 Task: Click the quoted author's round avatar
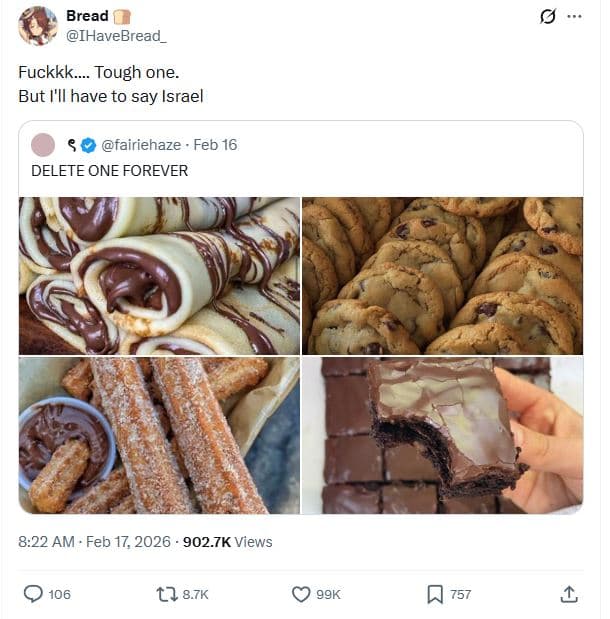pos(43,145)
